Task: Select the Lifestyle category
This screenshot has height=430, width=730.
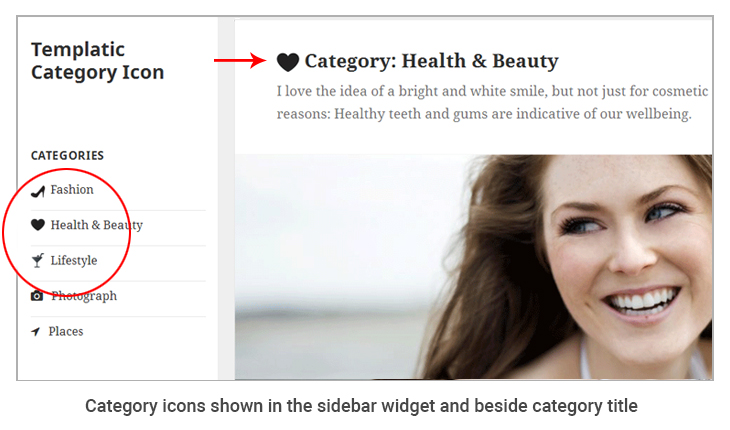Action: [74, 261]
